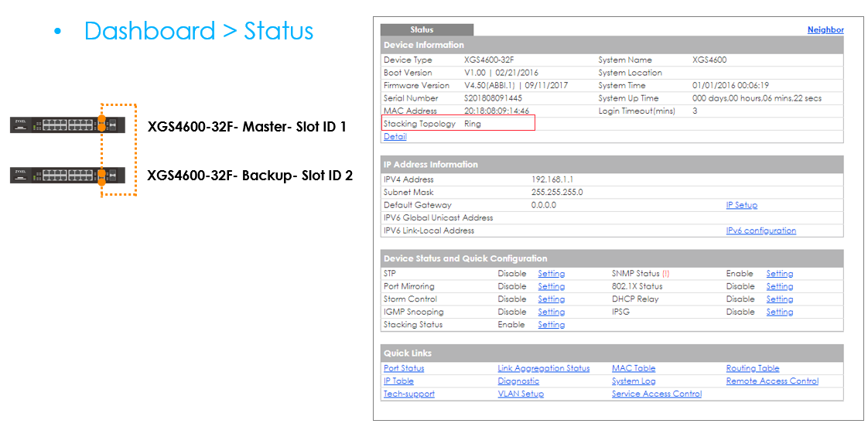Open Setting link for IGMP Snooping

click(552, 312)
